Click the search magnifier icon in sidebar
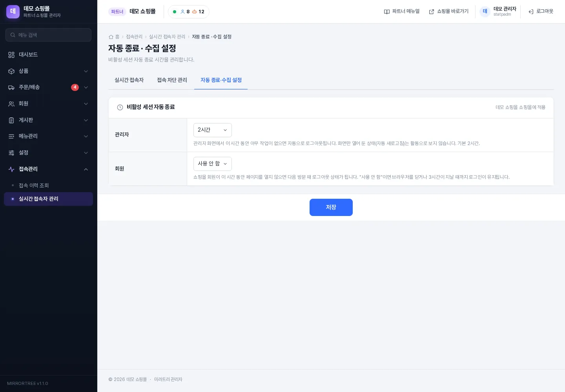This screenshot has width=565, height=392. point(13,35)
